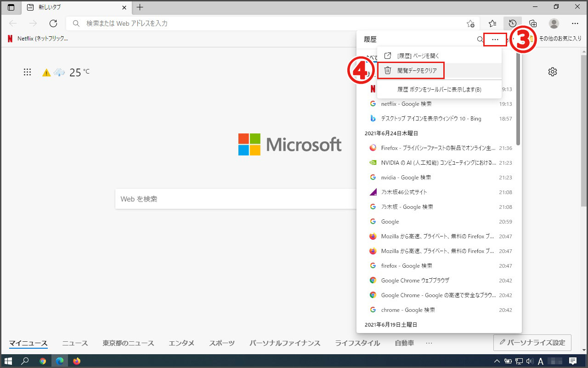Switch to 自動車 tab
The width and height of the screenshot is (588, 368).
pos(404,343)
